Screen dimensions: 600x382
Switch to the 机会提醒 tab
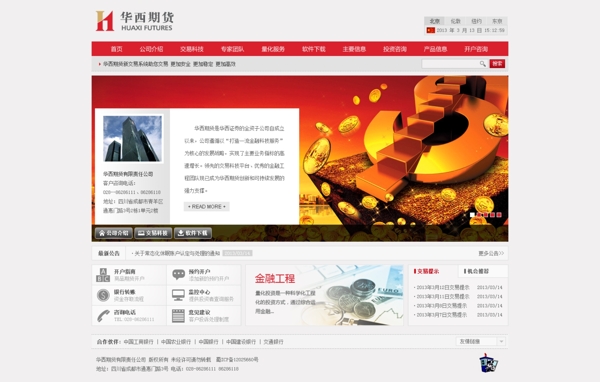[477, 271]
